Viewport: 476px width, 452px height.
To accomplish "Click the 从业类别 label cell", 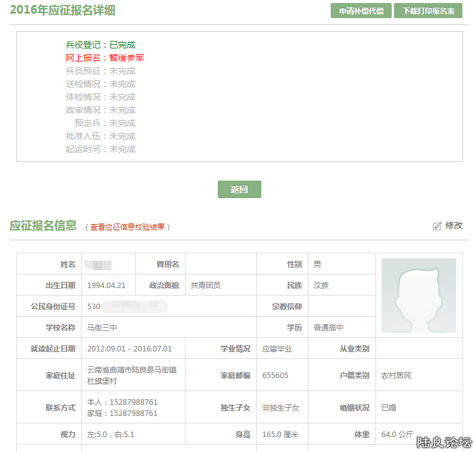I will point(342,348).
